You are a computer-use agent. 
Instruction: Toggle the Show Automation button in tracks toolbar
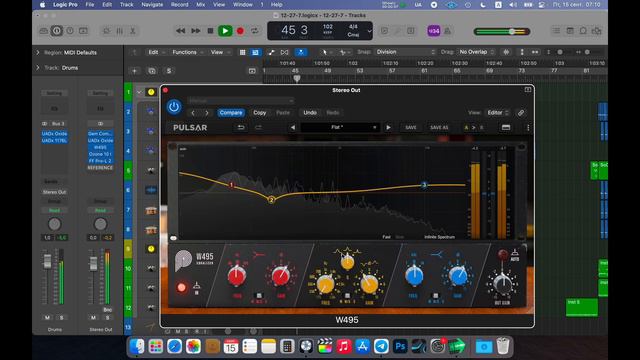click(x=271, y=52)
